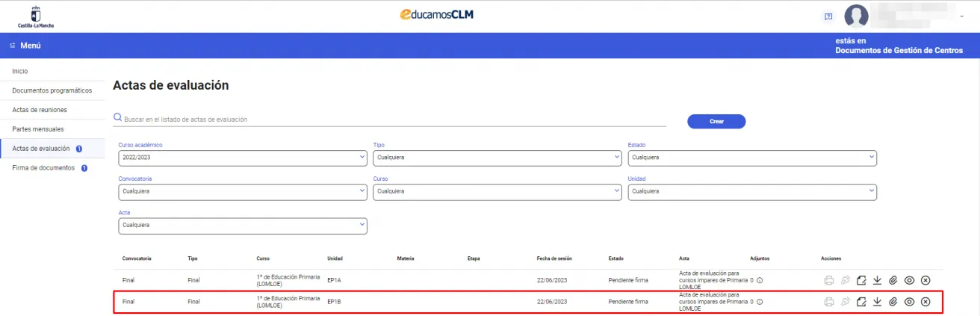Open Documentos programáticos in the sidebar
The width and height of the screenshot is (980, 316).
tap(52, 90)
